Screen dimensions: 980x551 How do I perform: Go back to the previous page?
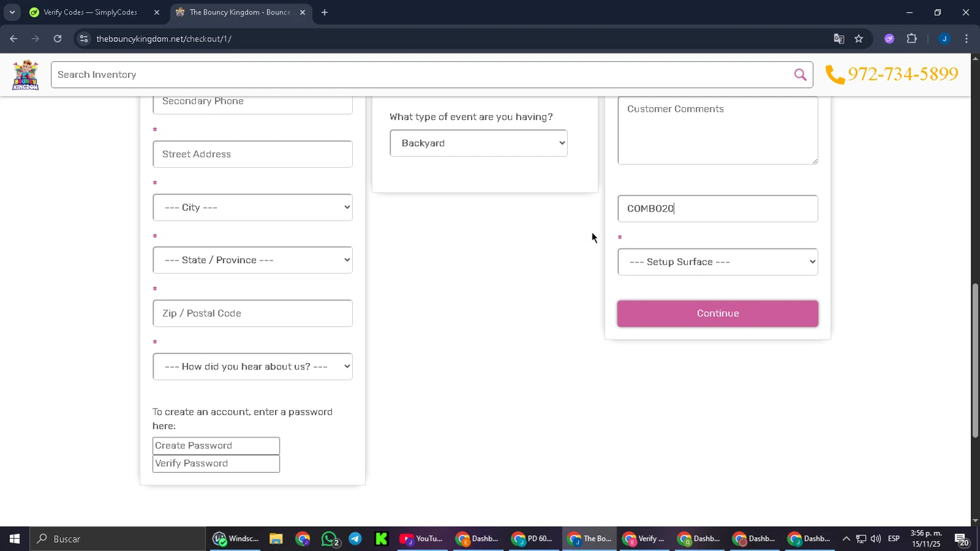14,39
